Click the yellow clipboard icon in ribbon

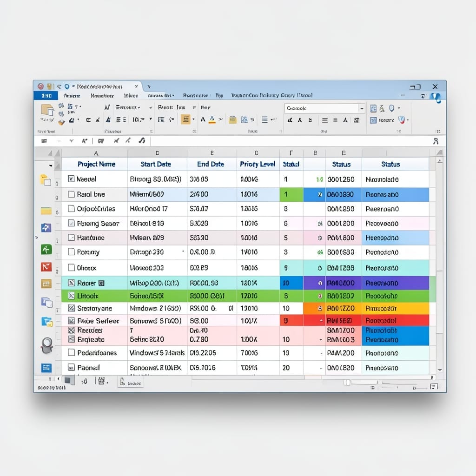pos(232,119)
